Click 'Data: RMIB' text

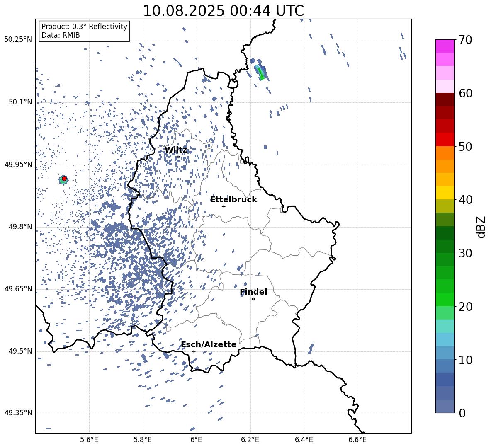click(61, 35)
